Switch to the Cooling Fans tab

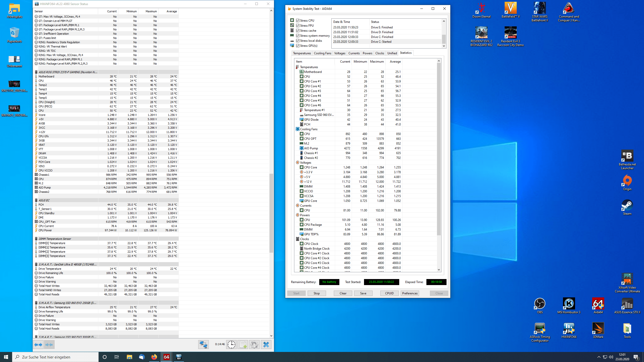[x=323, y=53]
